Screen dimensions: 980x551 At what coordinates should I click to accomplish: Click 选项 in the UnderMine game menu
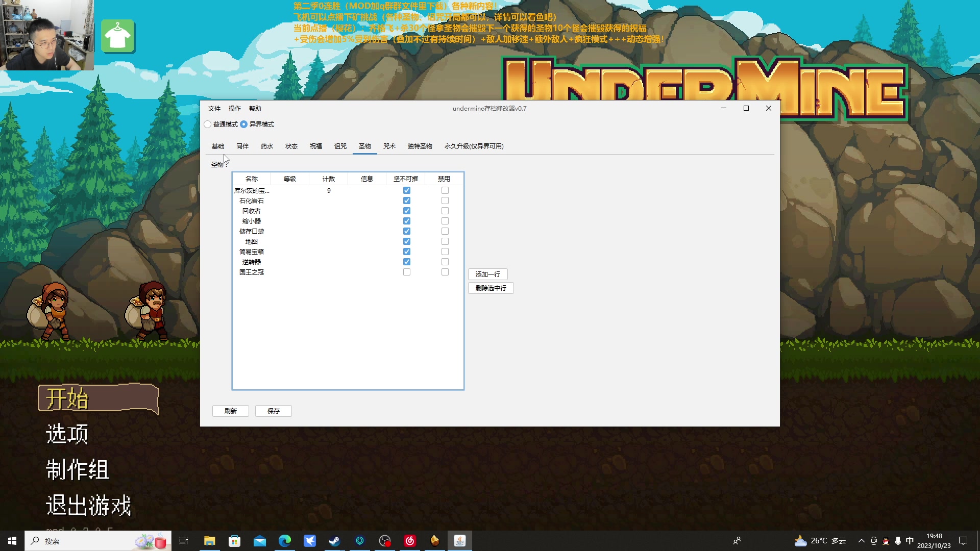point(67,434)
